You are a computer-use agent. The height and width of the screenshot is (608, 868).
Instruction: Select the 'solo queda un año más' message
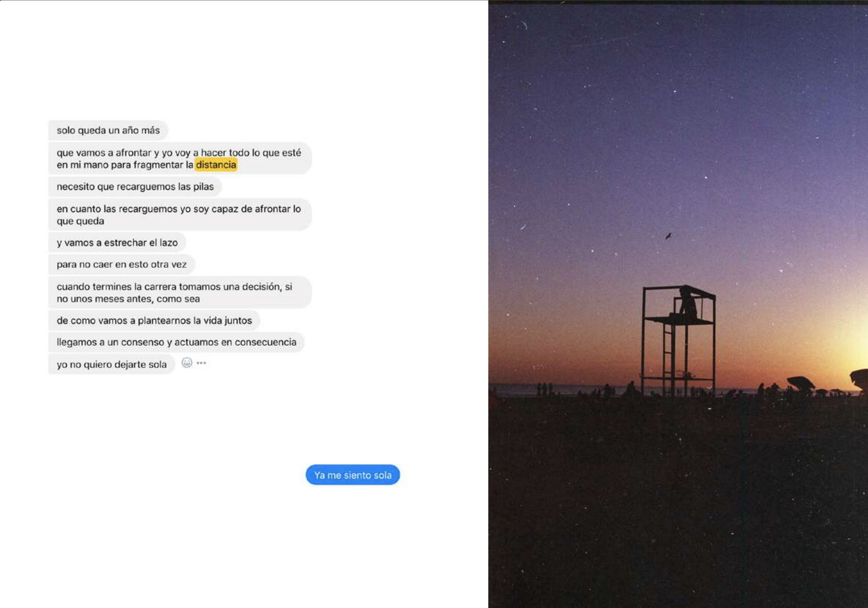pyautogui.click(x=108, y=130)
